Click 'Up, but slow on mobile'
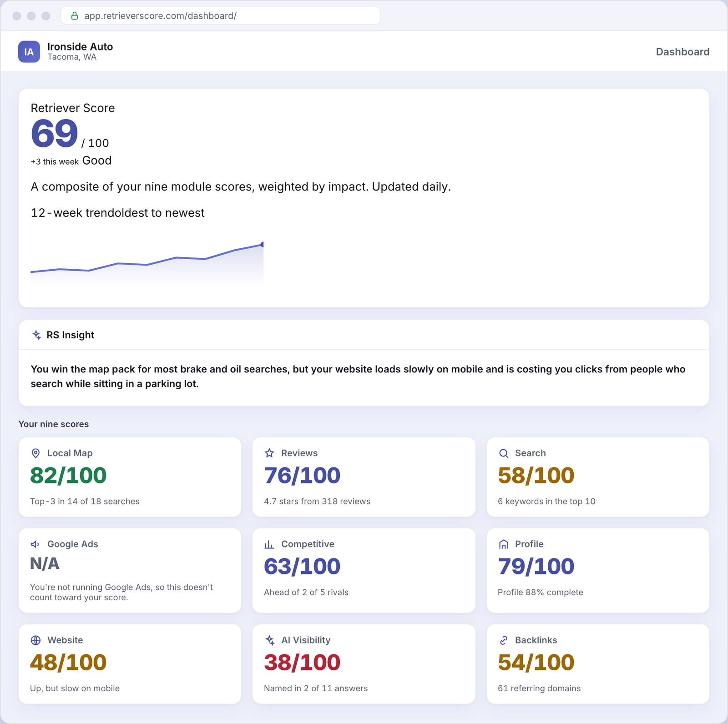Image resolution: width=728 pixels, height=724 pixels. click(x=75, y=688)
